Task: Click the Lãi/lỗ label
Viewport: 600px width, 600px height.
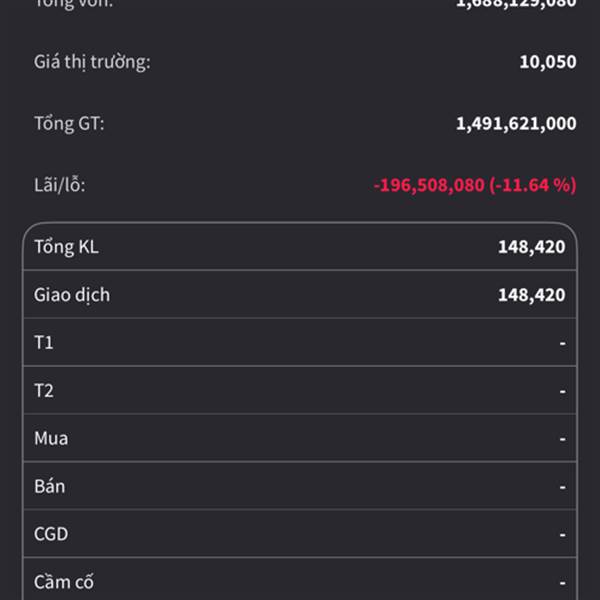Action: [62, 185]
